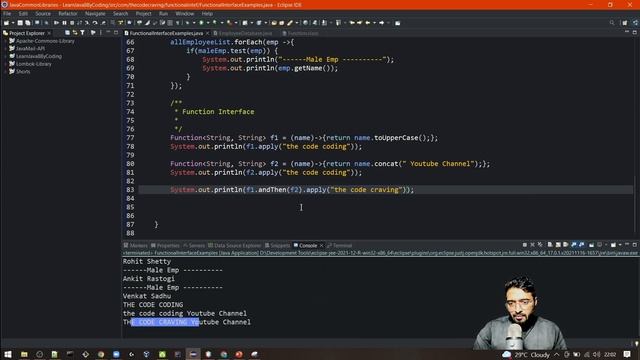Switch to FunctionalInterfaceExamples.java editor tab
The height and width of the screenshot is (360, 640).
[x=166, y=33]
